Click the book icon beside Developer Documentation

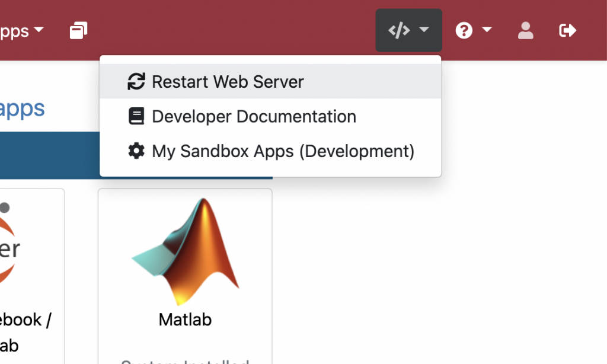pos(136,116)
